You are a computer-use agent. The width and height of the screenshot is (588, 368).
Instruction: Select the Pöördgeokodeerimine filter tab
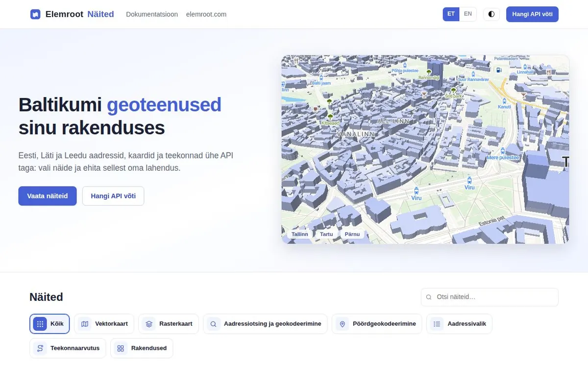[x=377, y=324]
